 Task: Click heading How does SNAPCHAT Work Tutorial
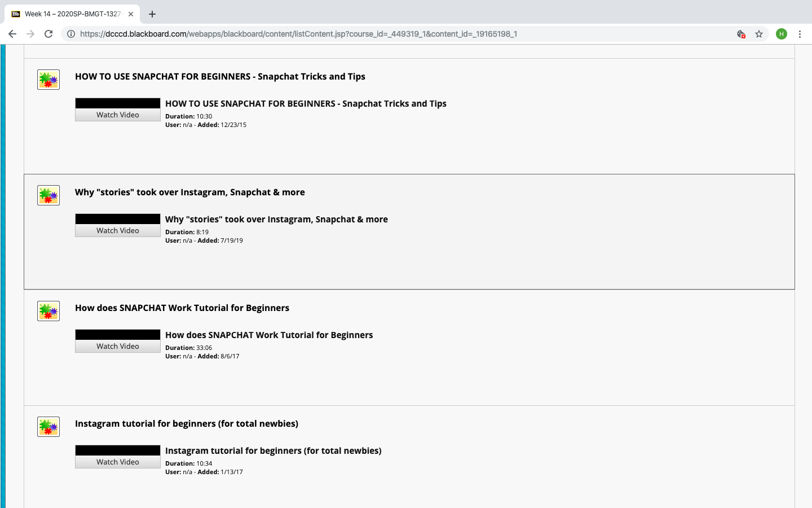[182, 308]
